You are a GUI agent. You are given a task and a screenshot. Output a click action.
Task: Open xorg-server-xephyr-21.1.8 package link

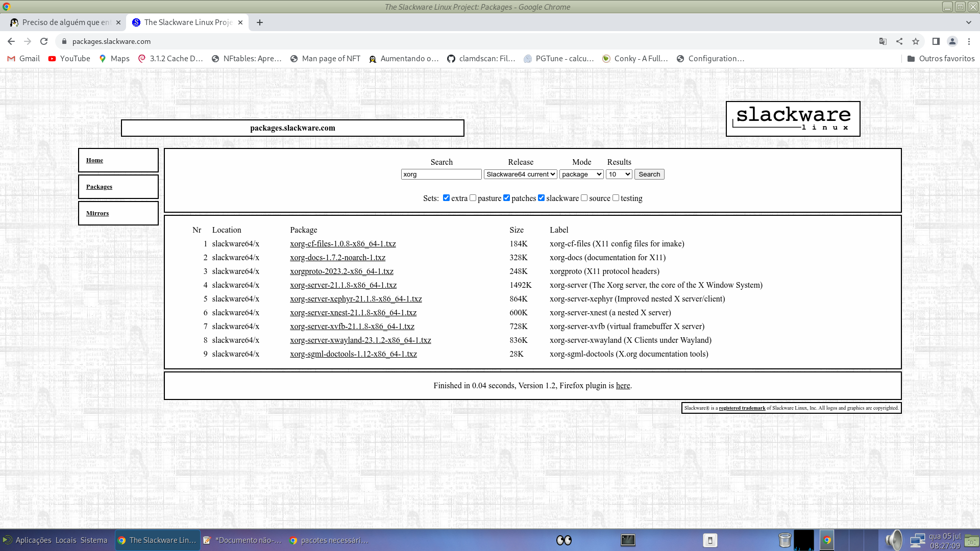[x=356, y=299]
